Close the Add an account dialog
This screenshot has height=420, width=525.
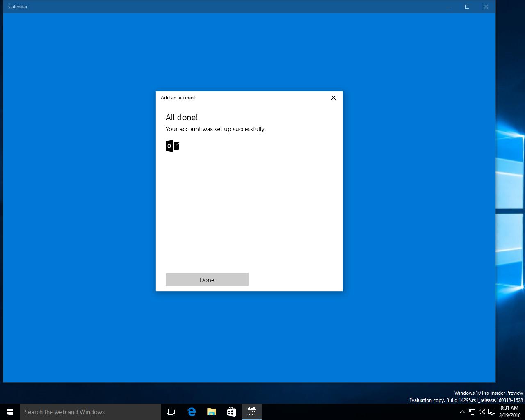click(x=333, y=98)
